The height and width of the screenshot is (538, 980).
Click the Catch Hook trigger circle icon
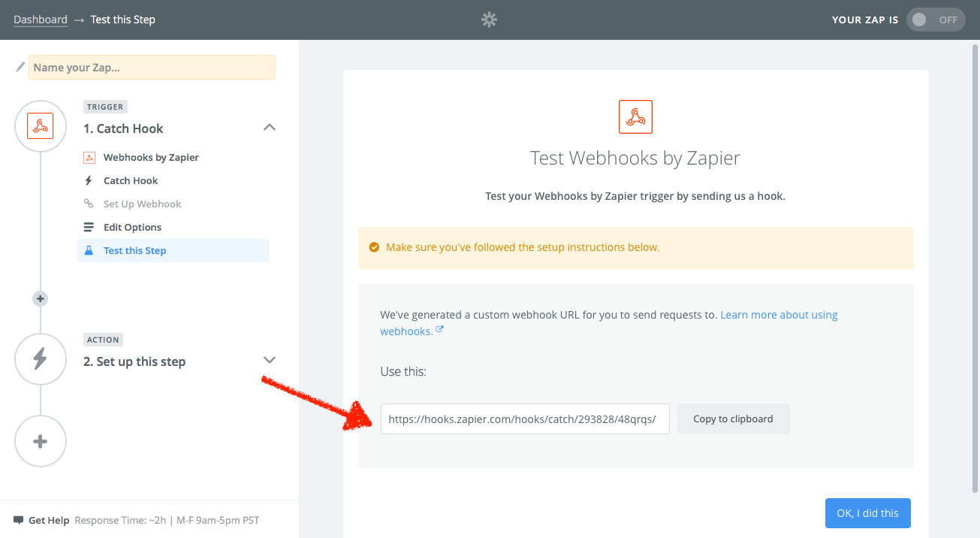click(x=41, y=126)
